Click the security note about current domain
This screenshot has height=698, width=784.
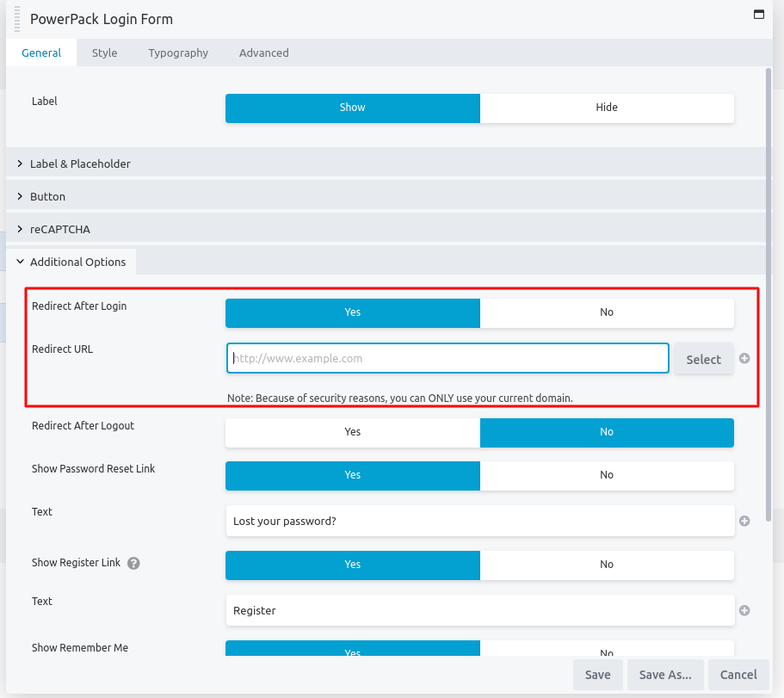[400, 398]
